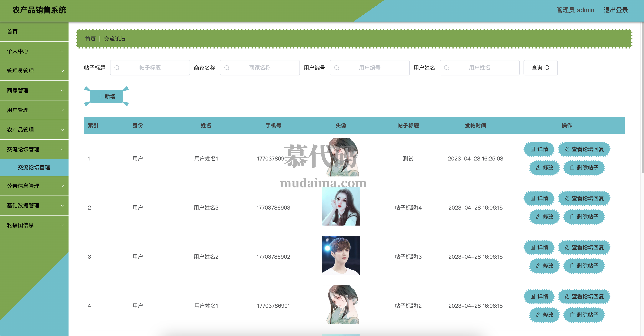Click the magnifier icon in 用户编号 field
The image size is (644, 336).
tap(337, 68)
